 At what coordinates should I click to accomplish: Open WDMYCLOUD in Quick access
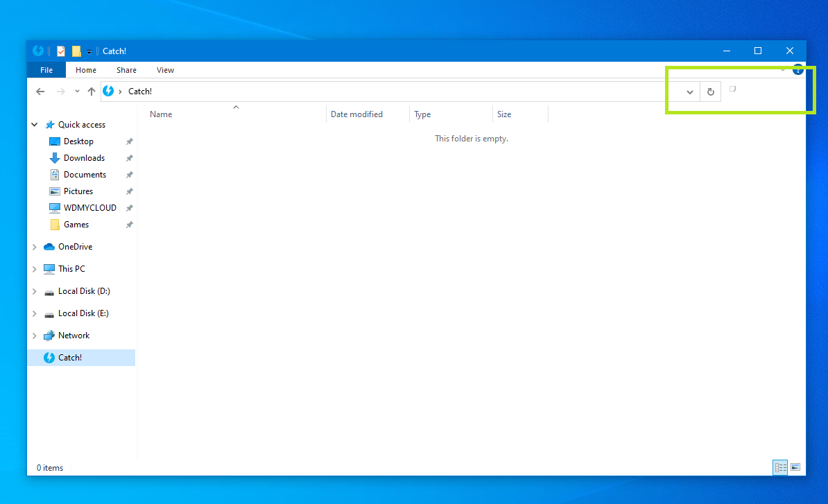89,208
